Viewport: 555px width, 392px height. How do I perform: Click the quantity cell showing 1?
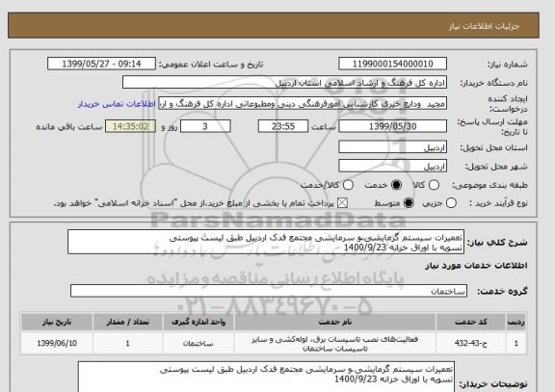pyautogui.click(x=128, y=343)
